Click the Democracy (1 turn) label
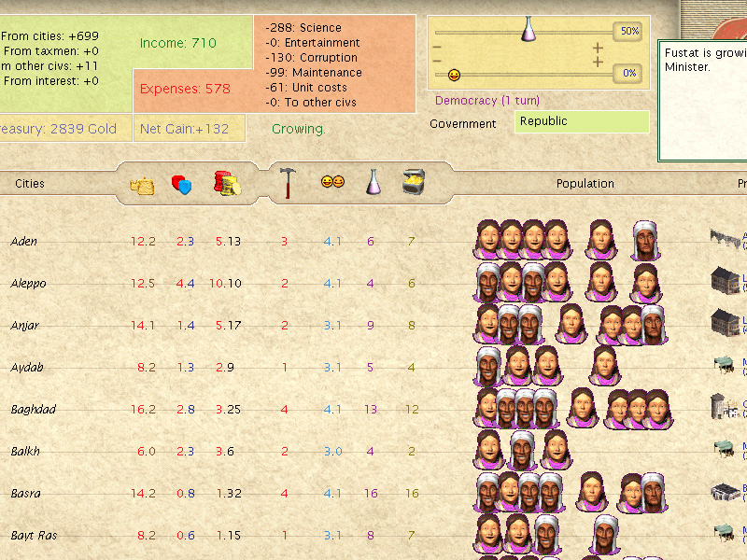 pos(486,101)
